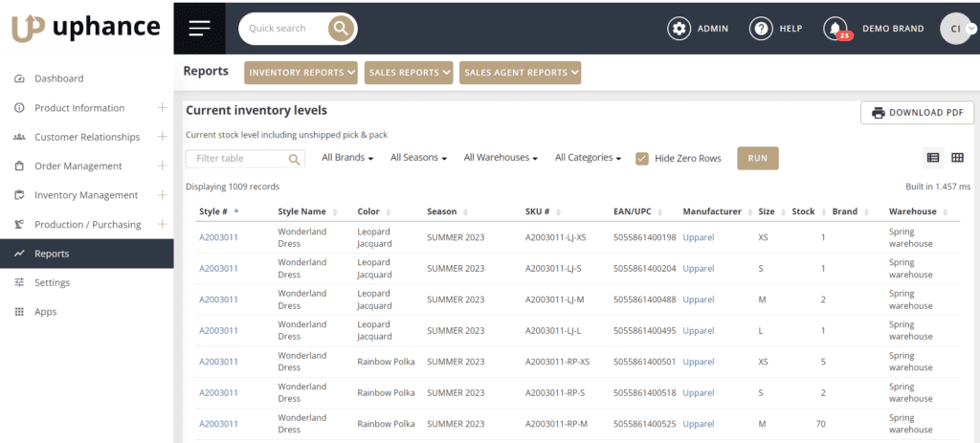This screenshot has height=443, width=980.
Task: Click EAN cell 5055861400495
Action: (645, 330)
